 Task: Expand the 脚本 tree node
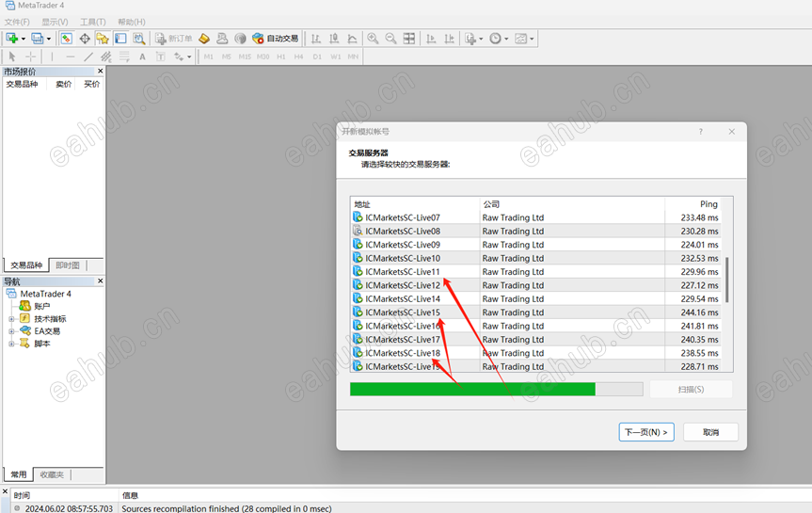tap(11, 344)
